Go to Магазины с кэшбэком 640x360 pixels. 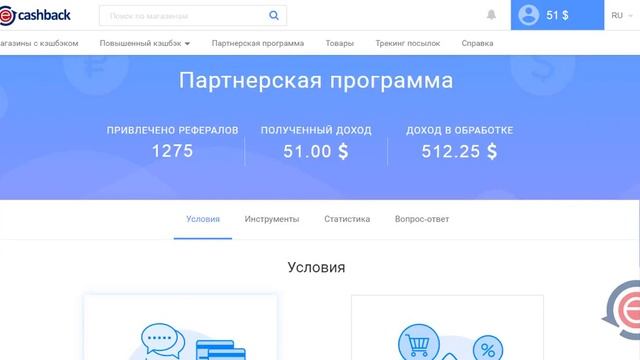[39, 43]
